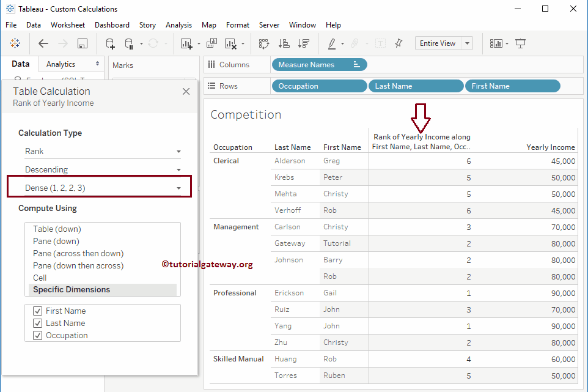This screenshot has width=588, height=392.
Task: Toggle the Last Name checkbox
Action: coord(37,324)
